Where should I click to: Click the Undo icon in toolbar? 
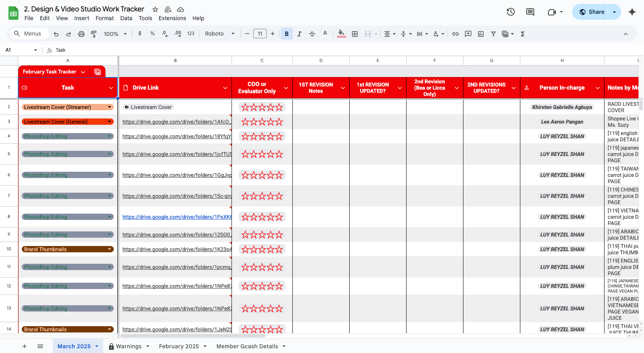pos(56,34)
